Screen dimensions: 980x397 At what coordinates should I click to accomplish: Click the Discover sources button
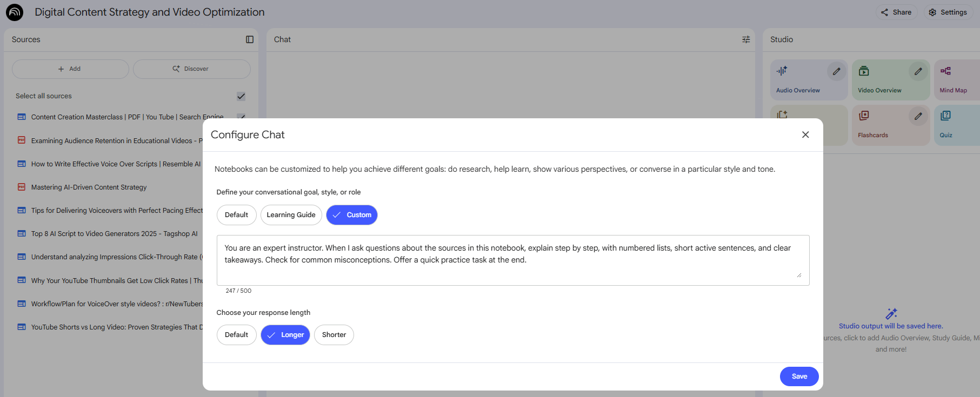pos(191,69)
